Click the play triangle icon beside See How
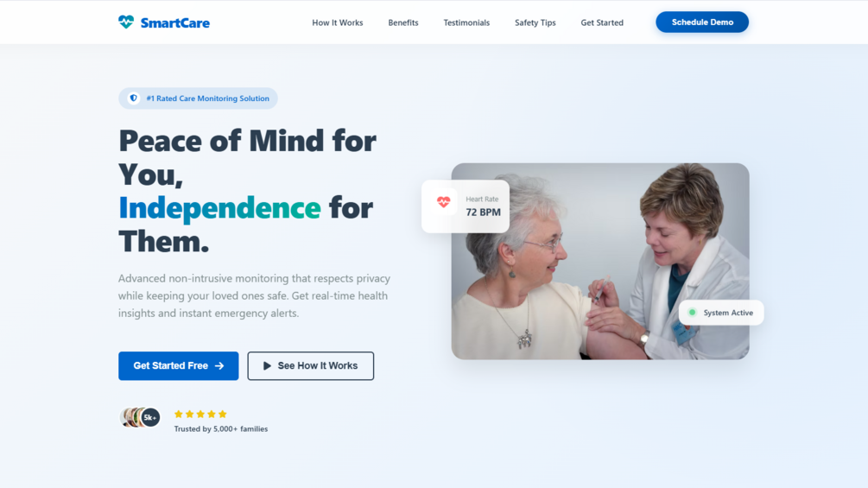This screenshot has width=868, height=488. point(267,365)
